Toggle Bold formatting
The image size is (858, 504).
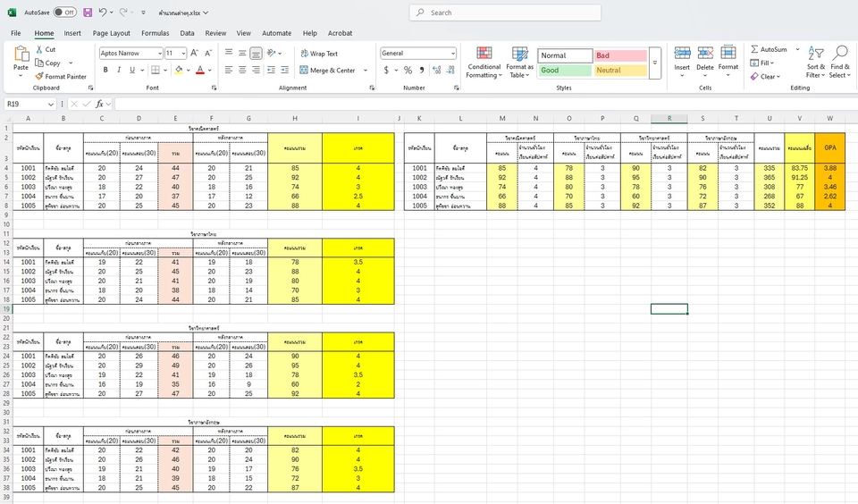tap(105, 70)
